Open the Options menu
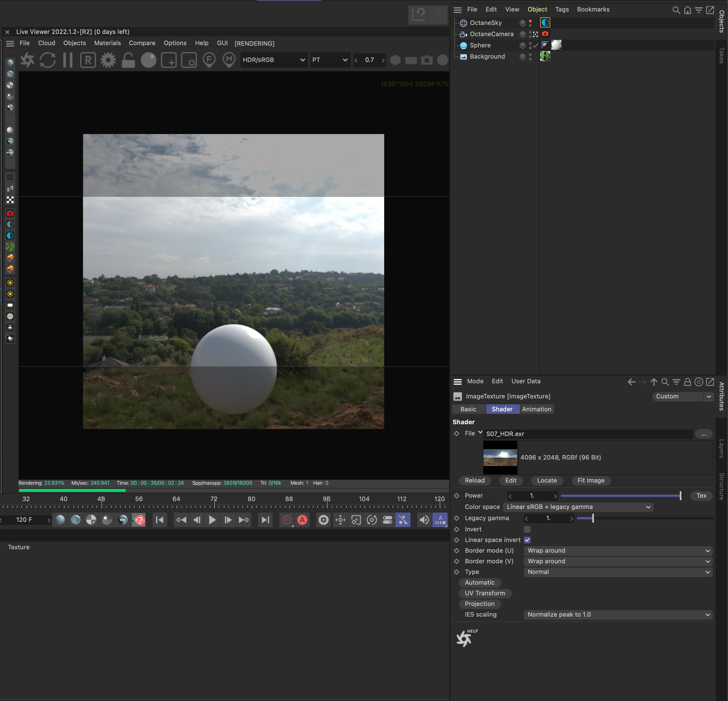Screen dimensions: 728x701 [x=175, y=43]
